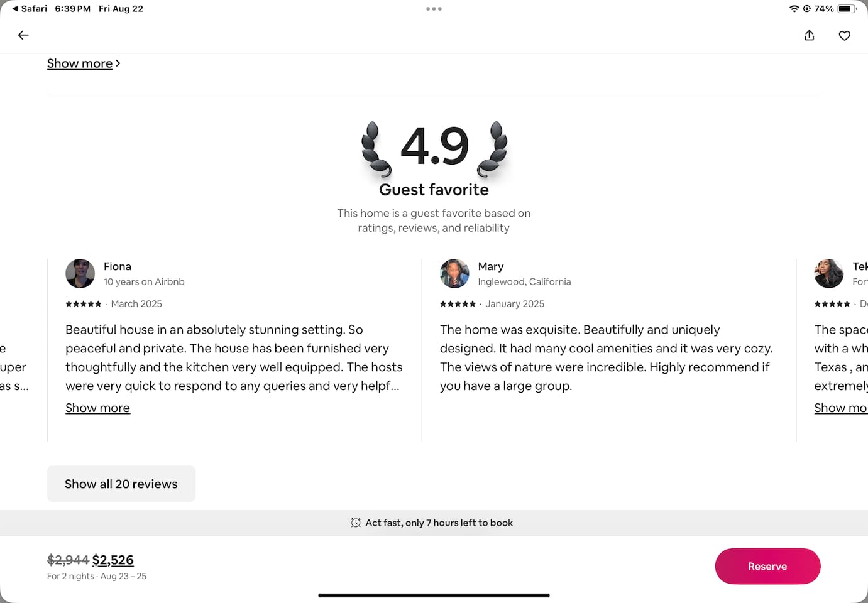Image resolution: width=868 pixels, height=603 pixels.
Task: Click Mary's reviewer name
Action: 490,266
